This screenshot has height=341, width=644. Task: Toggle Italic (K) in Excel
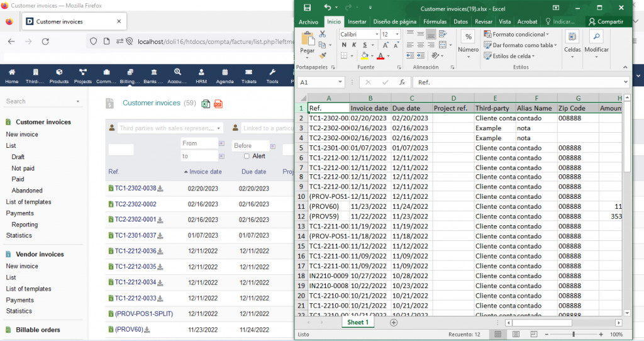[354, 45]
